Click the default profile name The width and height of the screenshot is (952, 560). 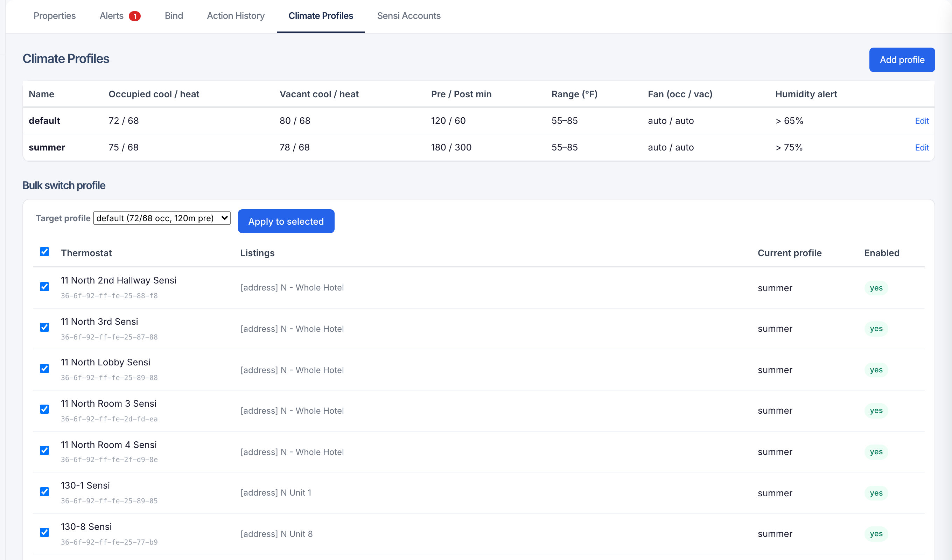tap(44, 120)
